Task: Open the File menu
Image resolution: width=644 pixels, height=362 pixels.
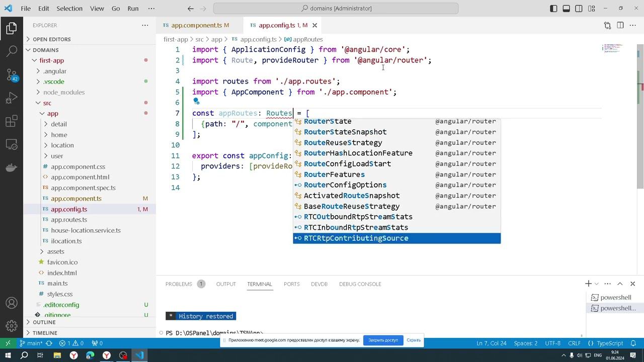Action: [x=26, y=9]
